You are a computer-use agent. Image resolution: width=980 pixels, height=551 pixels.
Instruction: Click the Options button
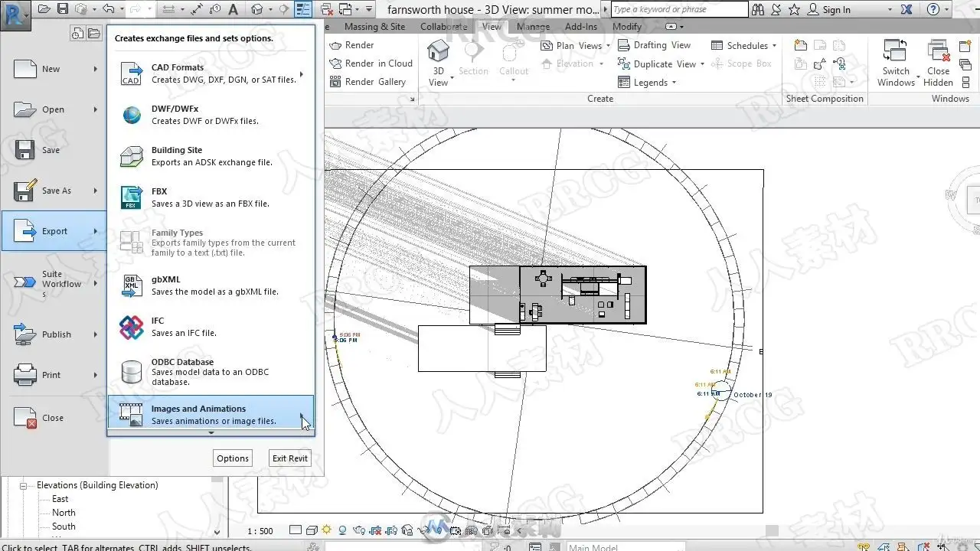point(233,458)
